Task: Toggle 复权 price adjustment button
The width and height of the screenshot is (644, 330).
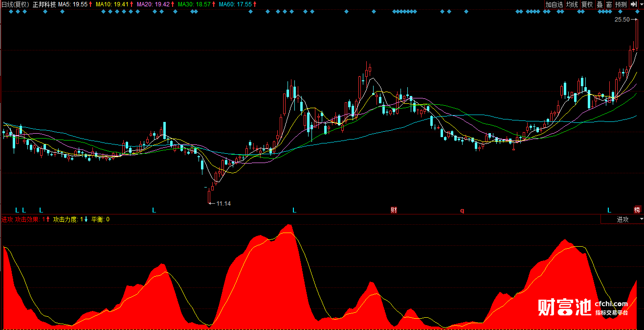Action: (587, 4)
